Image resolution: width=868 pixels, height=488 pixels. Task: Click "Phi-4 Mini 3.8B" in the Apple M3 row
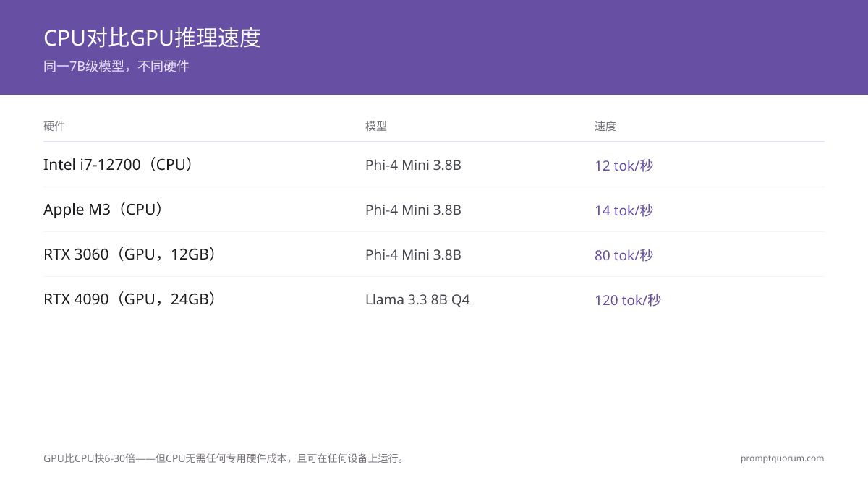tap(413, 210)
